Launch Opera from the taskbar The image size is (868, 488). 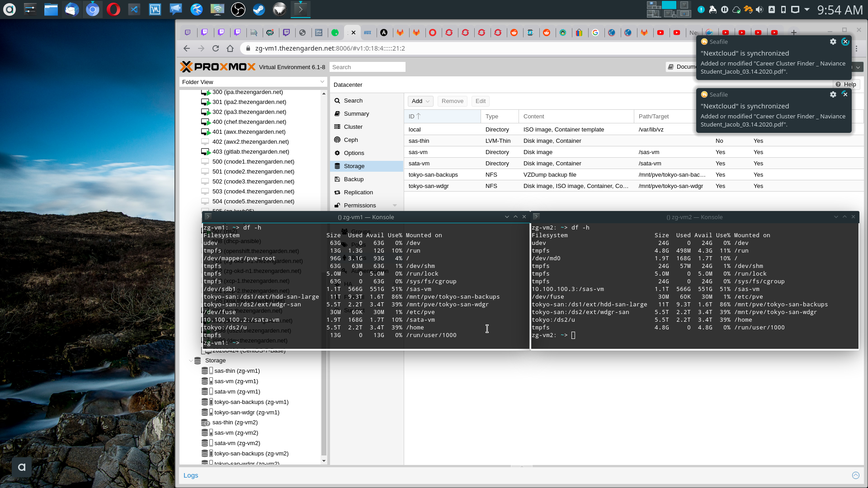113,9
